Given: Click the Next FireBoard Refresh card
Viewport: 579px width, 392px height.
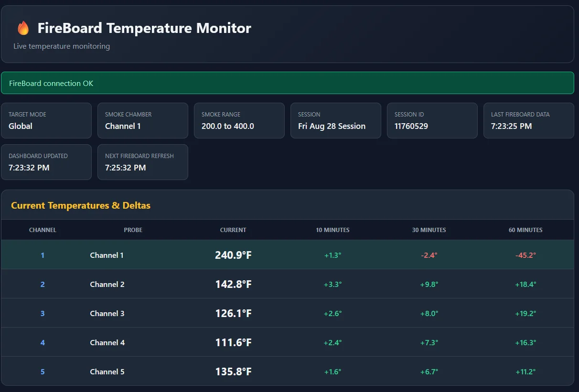Looking at the screenshot, I should (x=143, y=162).
